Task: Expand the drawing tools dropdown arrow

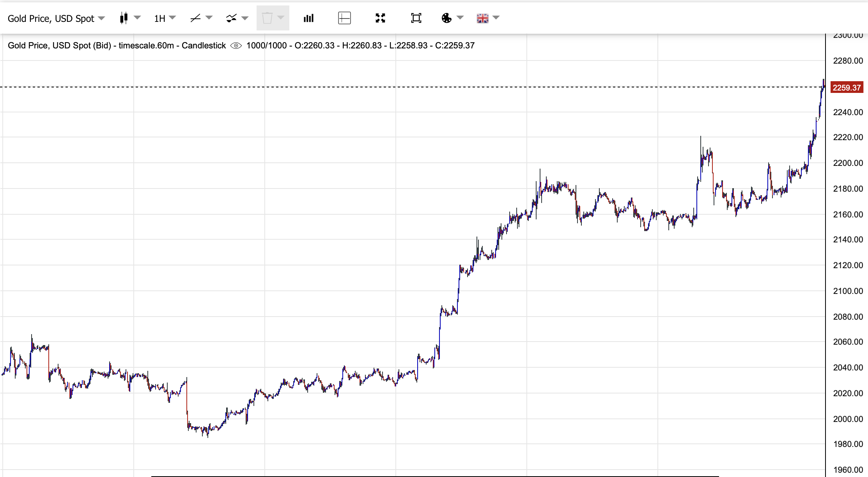Action: point(209,18)
